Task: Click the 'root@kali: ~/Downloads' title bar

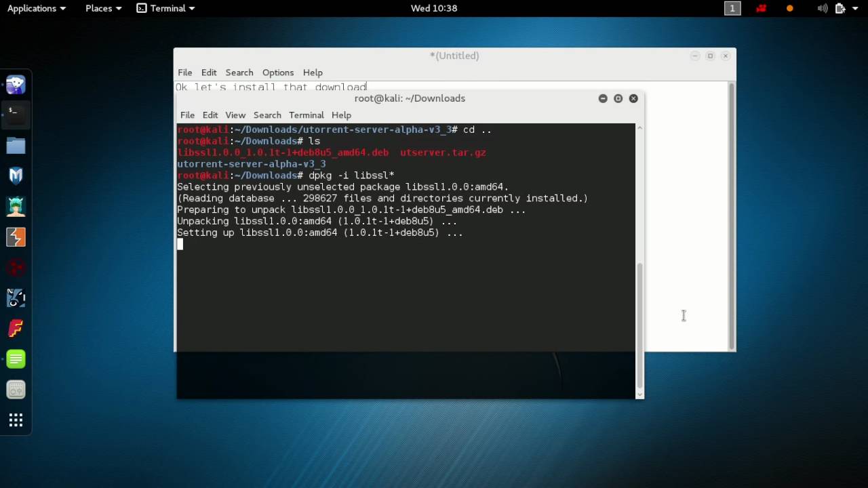Action: pos(410,98)
